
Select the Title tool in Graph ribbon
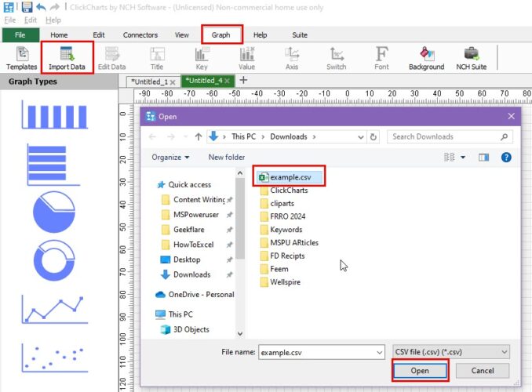157,58
